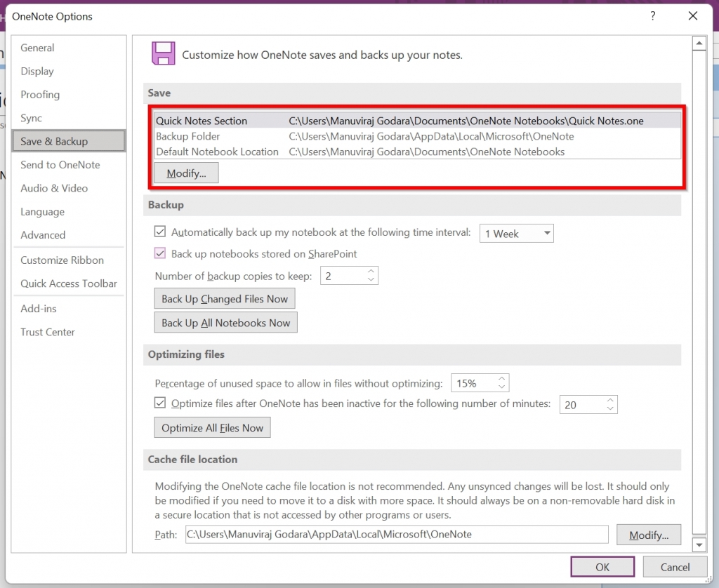The width and height of the screenshot is (719, 588).
Task: Click the floppy disk save icon
Action: tap(163, 53)
